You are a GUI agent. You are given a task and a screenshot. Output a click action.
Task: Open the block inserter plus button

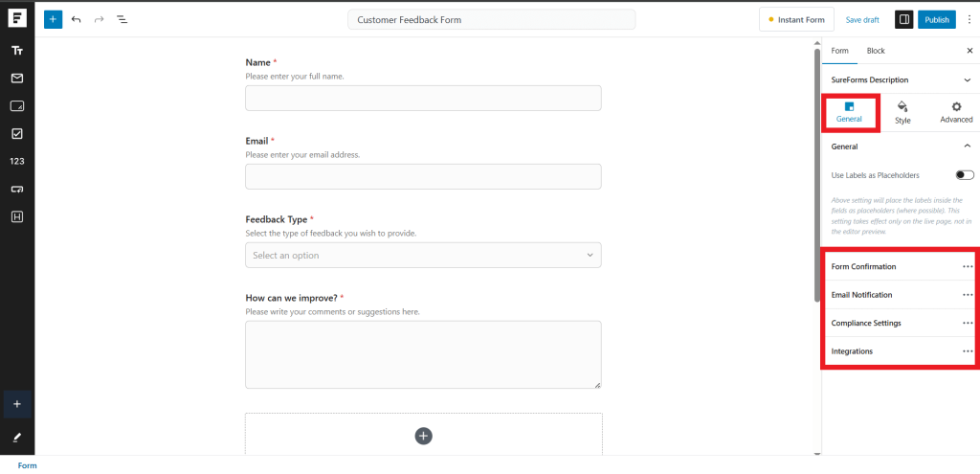[x=54, y=19]
